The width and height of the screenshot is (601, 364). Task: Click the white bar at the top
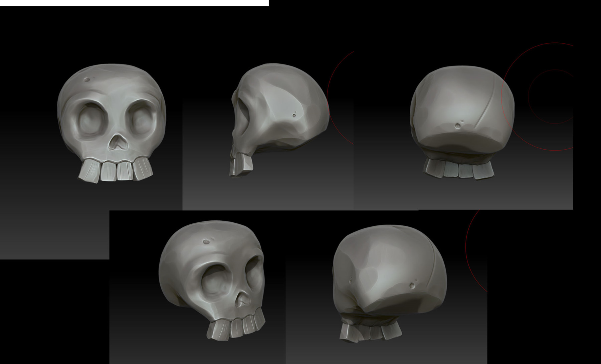tap(134, 2)
